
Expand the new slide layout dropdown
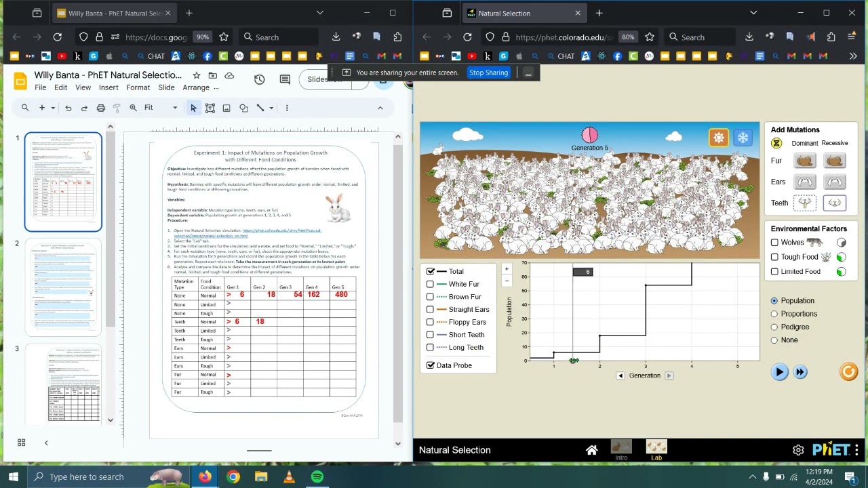[52, 108]
